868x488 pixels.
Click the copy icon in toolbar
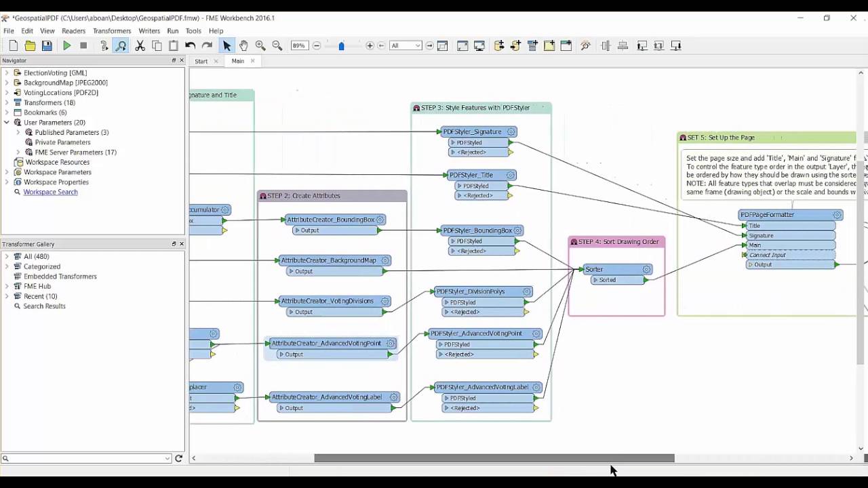[x=157, y=45]
